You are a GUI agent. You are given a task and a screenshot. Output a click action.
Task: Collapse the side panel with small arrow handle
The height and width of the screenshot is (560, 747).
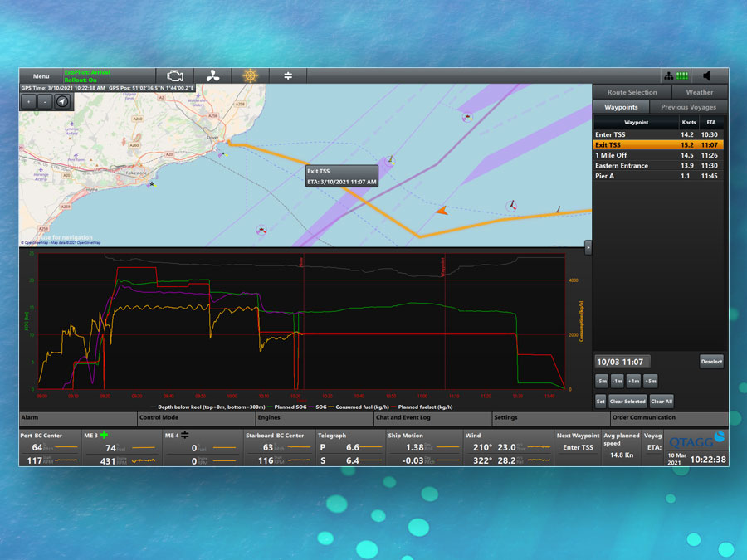pos(588,246)
